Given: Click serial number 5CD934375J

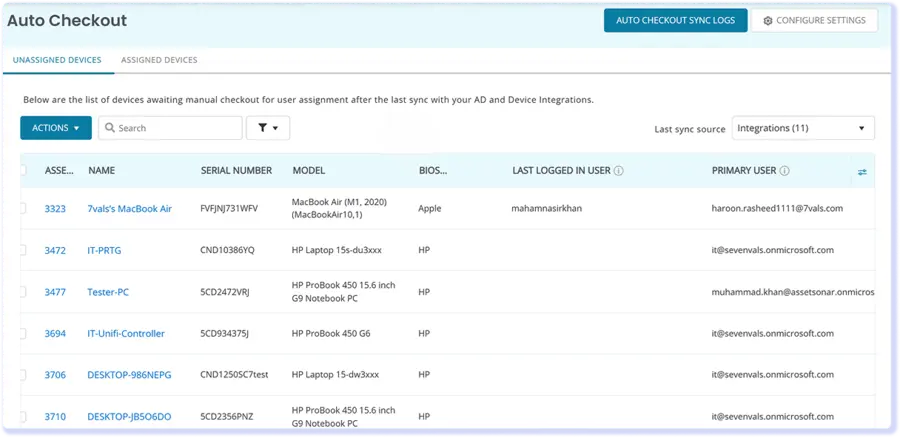Looking at the screenshot, I should tap(224, 334).
